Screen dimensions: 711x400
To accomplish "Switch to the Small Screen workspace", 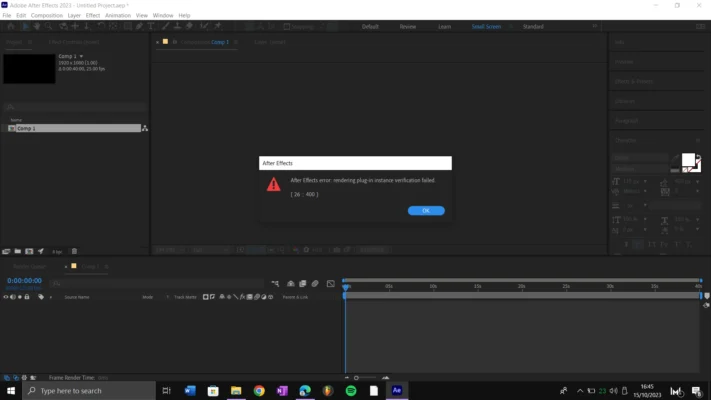I will click(486, 27).
